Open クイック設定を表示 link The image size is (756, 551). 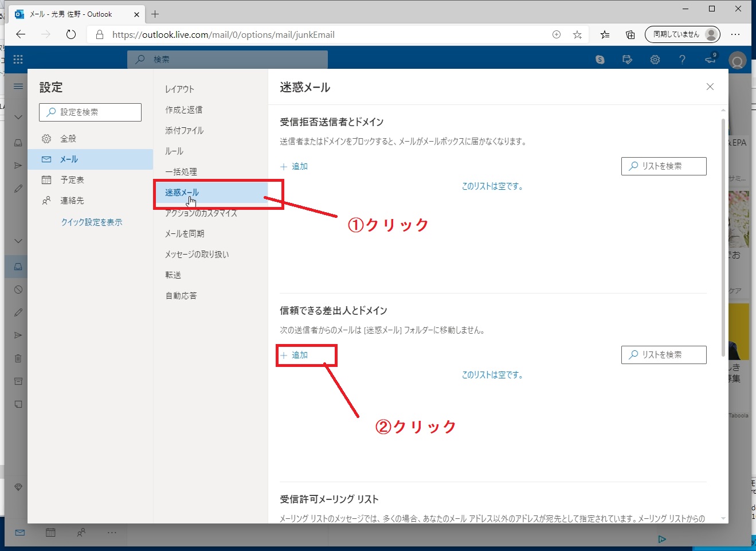(x=91, y=221)
